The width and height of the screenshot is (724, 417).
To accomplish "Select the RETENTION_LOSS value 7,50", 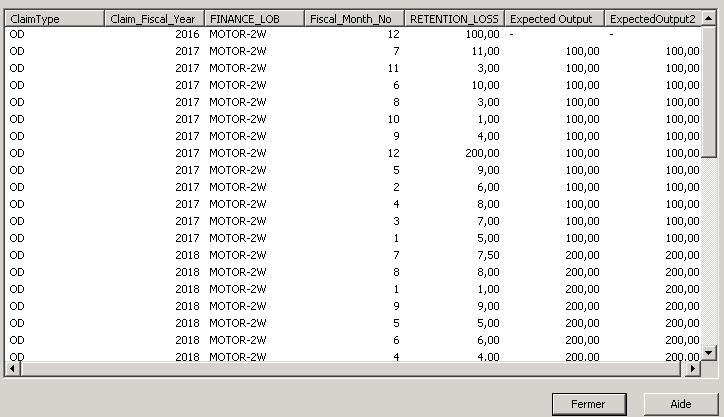I will point(488,255).
